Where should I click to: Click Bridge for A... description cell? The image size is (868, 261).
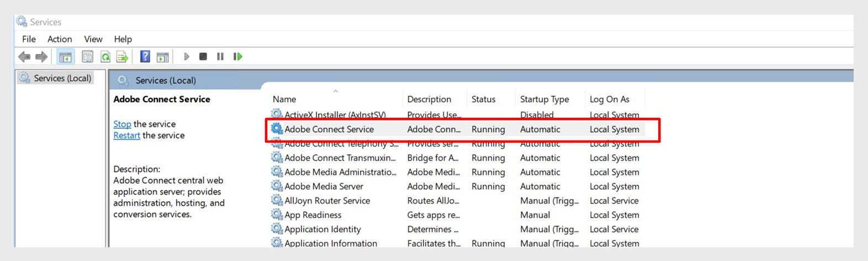433,158
